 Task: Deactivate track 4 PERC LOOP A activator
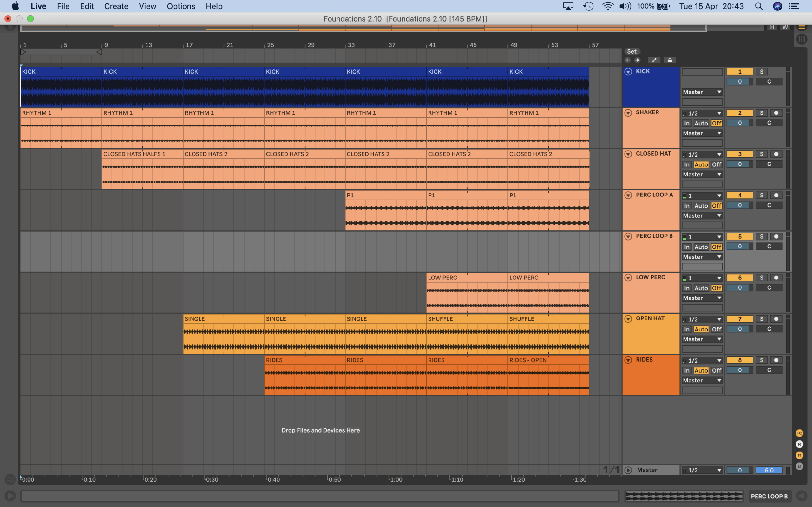[x=740, y=196]
